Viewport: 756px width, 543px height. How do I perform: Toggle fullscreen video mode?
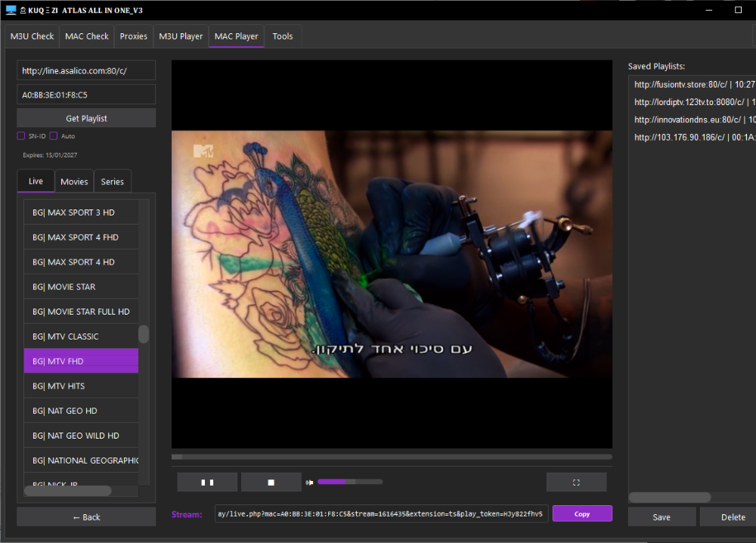point(576,482)
